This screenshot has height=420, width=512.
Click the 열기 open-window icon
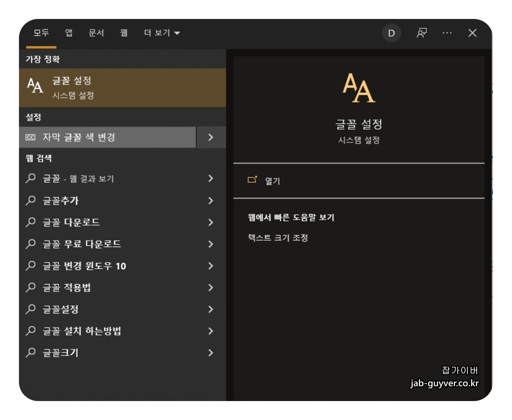pos(252,180)
